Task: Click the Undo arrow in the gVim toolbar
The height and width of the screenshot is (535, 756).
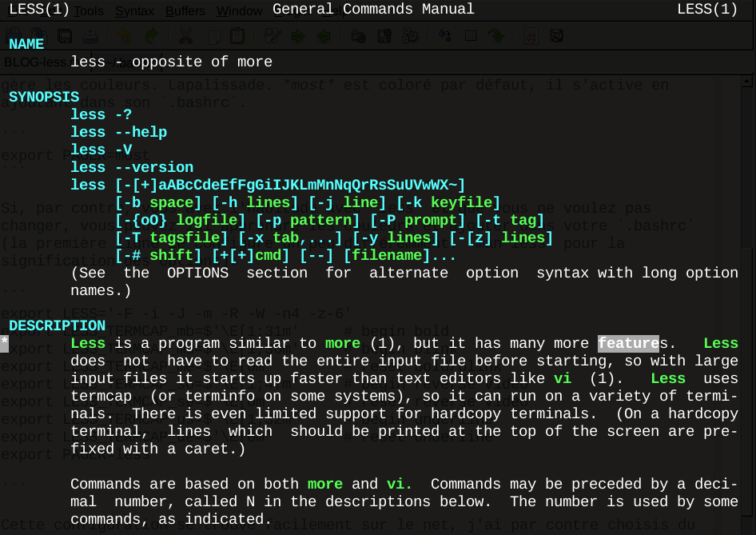Action: tap(125, 36)
